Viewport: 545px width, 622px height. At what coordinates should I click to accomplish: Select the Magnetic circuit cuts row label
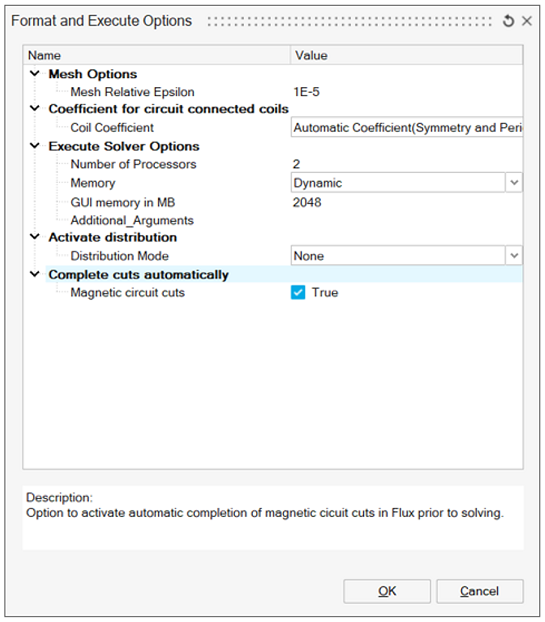(127, 293)
